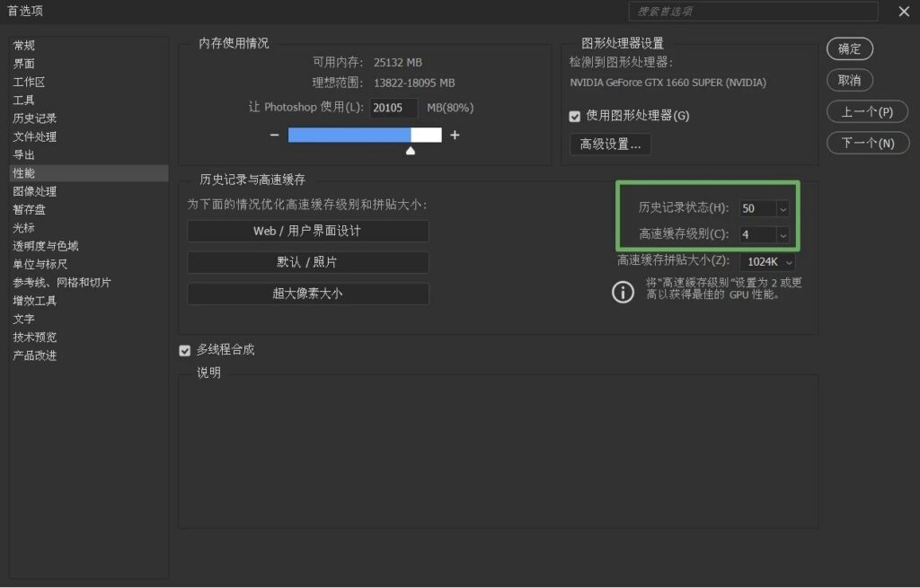Open the 高速缓存拼贴大小 1024K dropdown

[767, 261]
